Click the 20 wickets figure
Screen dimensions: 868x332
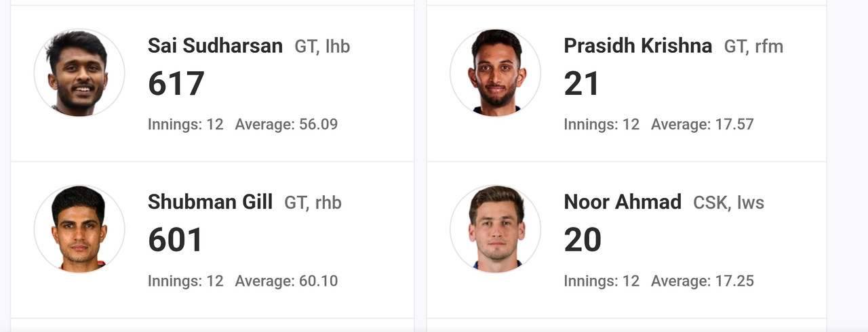583,241
